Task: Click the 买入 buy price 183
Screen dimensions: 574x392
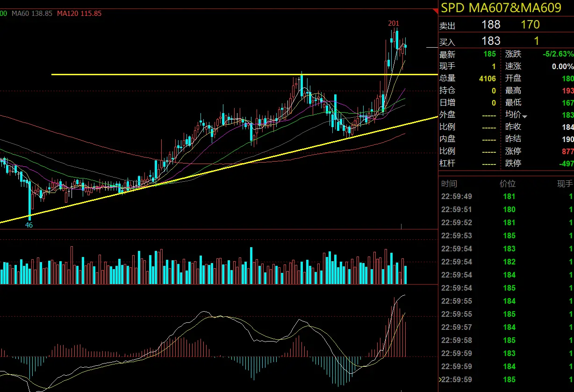Action: click(x=491, y=41)
